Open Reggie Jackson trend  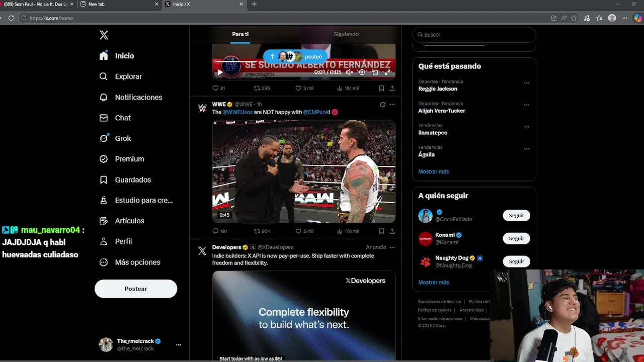coord(438,88)
